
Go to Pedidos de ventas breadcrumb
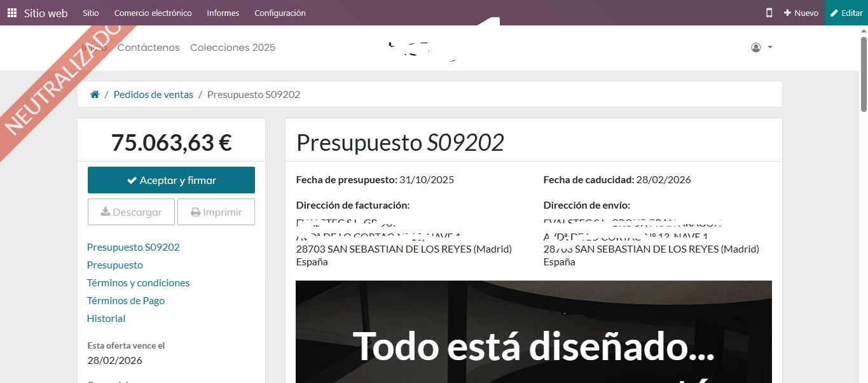click(153, 95)
